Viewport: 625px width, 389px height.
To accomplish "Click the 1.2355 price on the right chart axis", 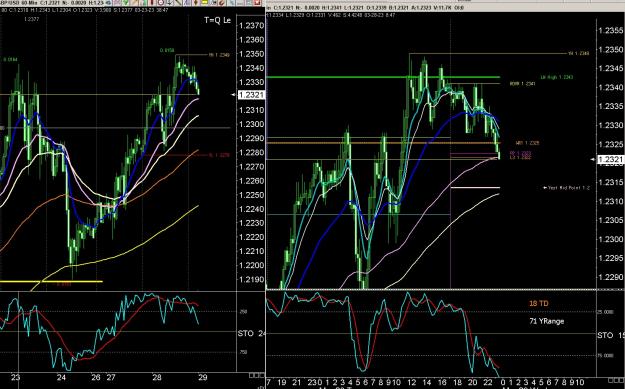I will point(611,31).
